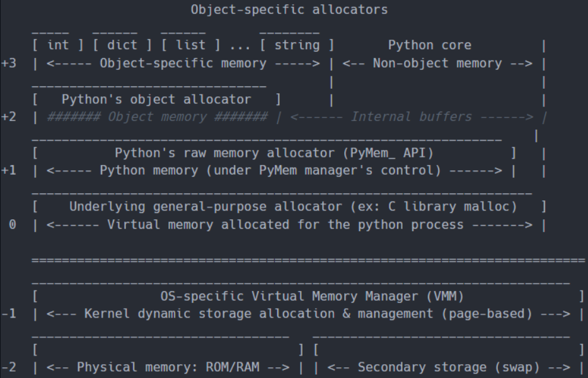Select the Object-specific allocators title
Viewport: 588px width, 378px height.
[x=289, y=9]
